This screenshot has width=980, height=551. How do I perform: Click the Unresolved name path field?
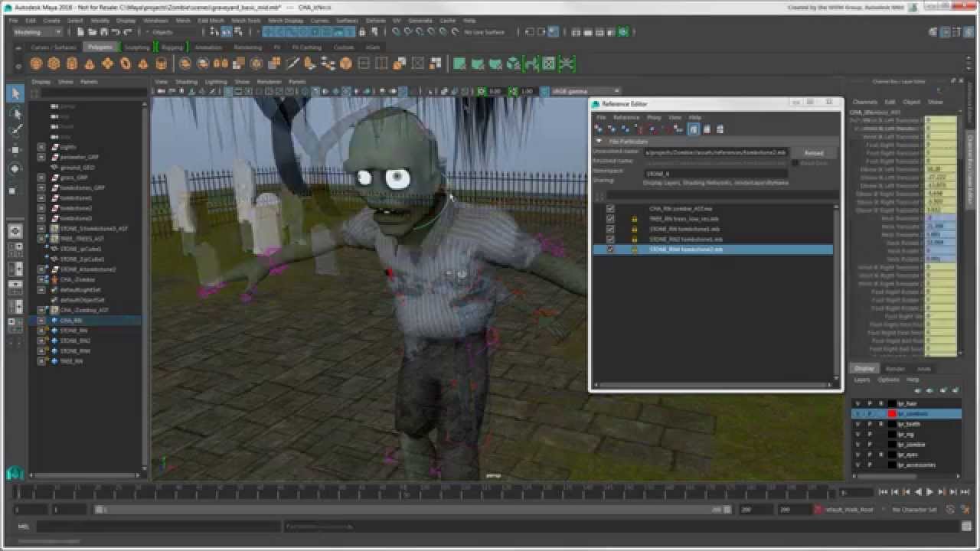click(715, 152)
